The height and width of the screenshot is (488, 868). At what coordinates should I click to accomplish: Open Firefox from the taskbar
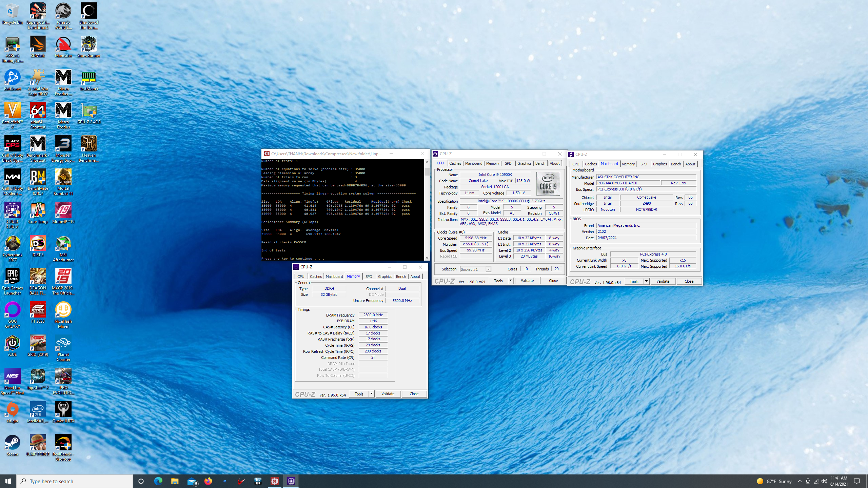point(208,481)
